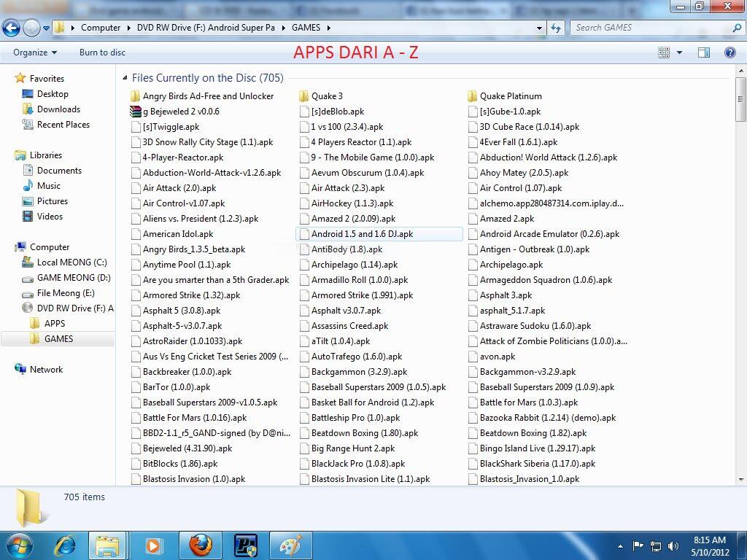Open the Organize menu
Image resolution: width=747 pixels, height=560 pixels.
(x=35, y=52)
